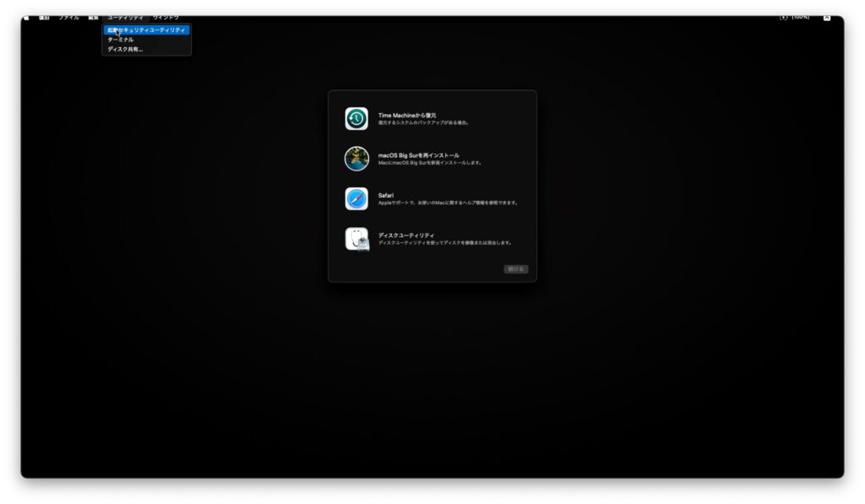Image resolution: width=865 pixels, height=504 pixels.
Task: Select the Safari option label
Action: (x=386, y=195)
